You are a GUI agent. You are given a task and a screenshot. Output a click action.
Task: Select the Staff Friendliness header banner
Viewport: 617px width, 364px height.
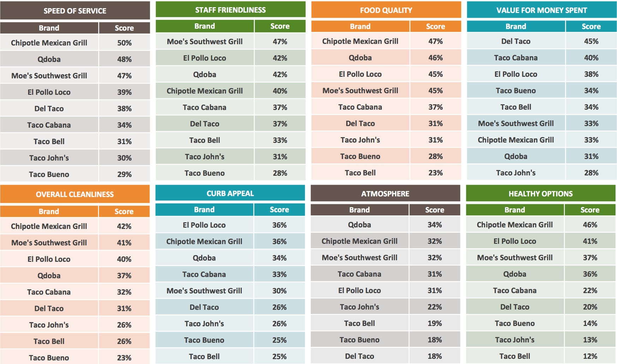pos(230,10)
